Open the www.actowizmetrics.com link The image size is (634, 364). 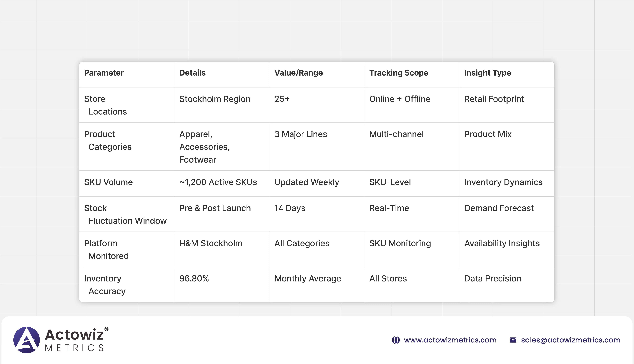pos(450,340)
